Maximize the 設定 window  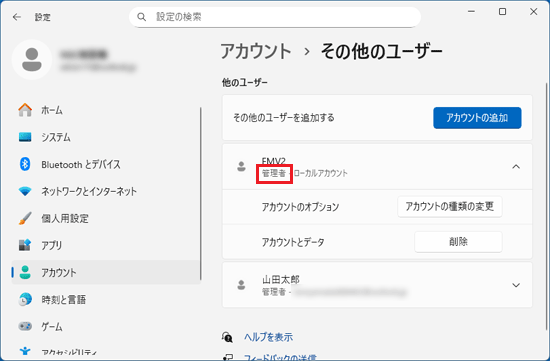pos(502,12)
